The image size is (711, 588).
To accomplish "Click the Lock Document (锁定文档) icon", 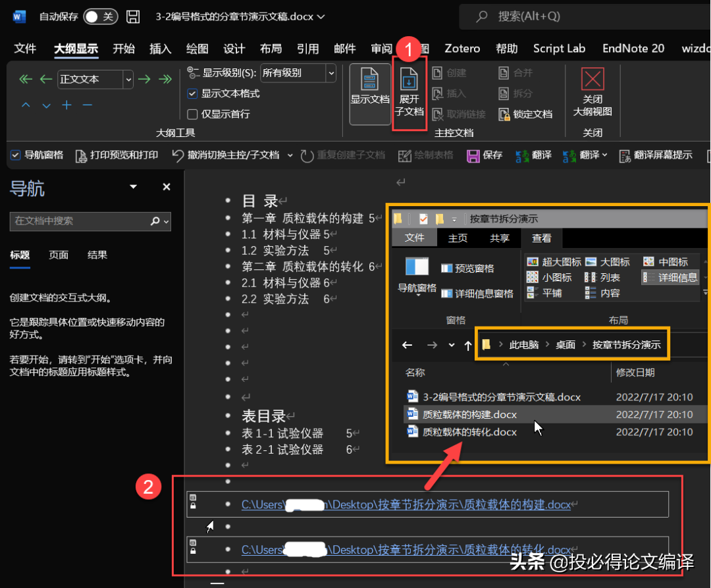I will [x=504, y=114].
